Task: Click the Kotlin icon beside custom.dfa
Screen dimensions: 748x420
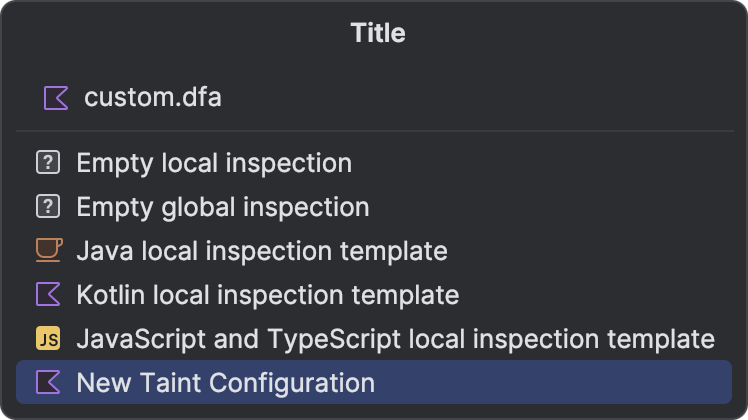Action: point(56,98)
